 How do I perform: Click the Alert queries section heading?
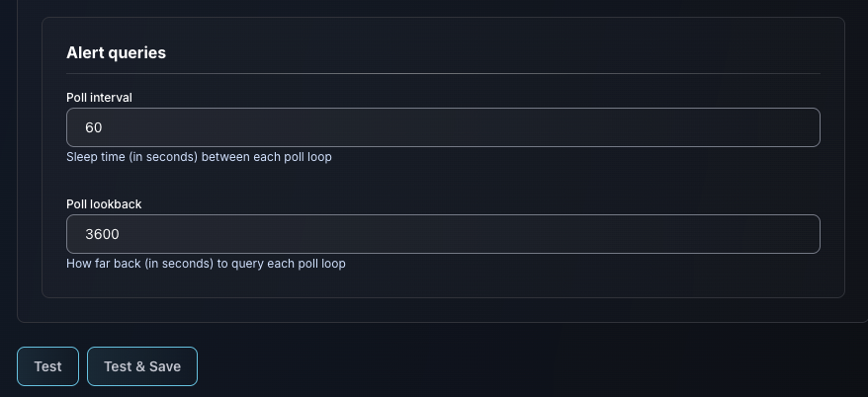coord(116,53)
